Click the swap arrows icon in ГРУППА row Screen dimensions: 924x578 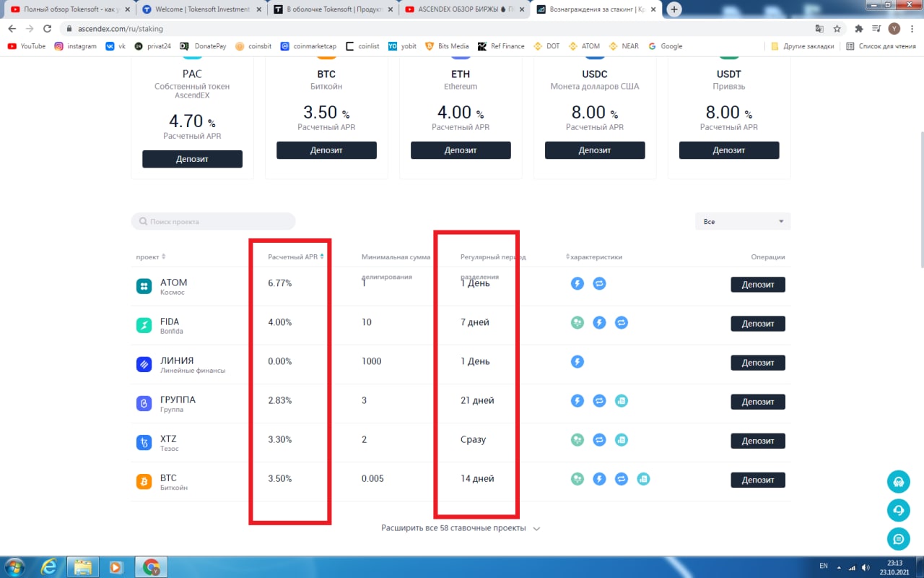tap(599, 401)
